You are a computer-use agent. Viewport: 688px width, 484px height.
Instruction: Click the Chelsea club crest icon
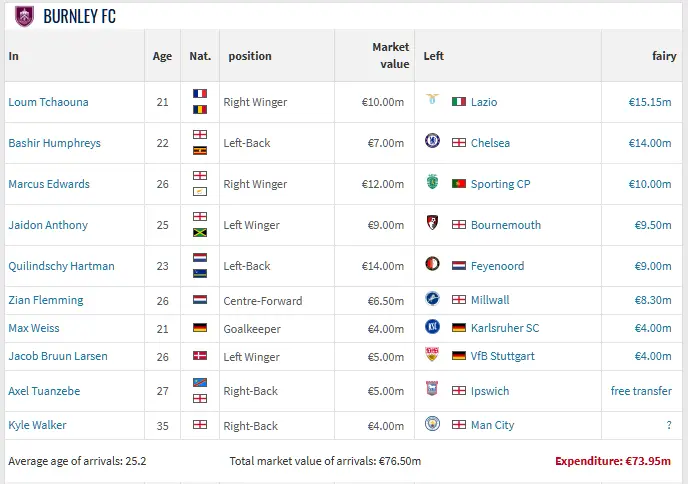click(x=432, y=142)
